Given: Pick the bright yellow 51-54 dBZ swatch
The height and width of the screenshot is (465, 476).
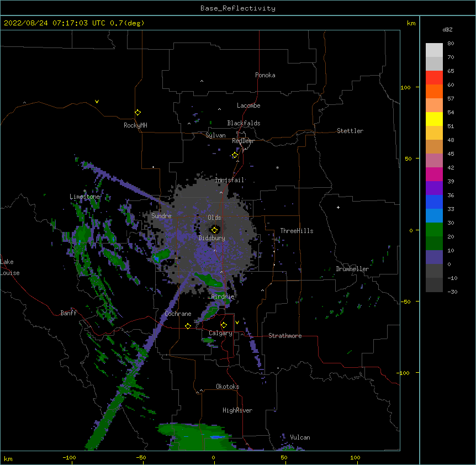Looking at the screenshot, I should click(434, 119).
